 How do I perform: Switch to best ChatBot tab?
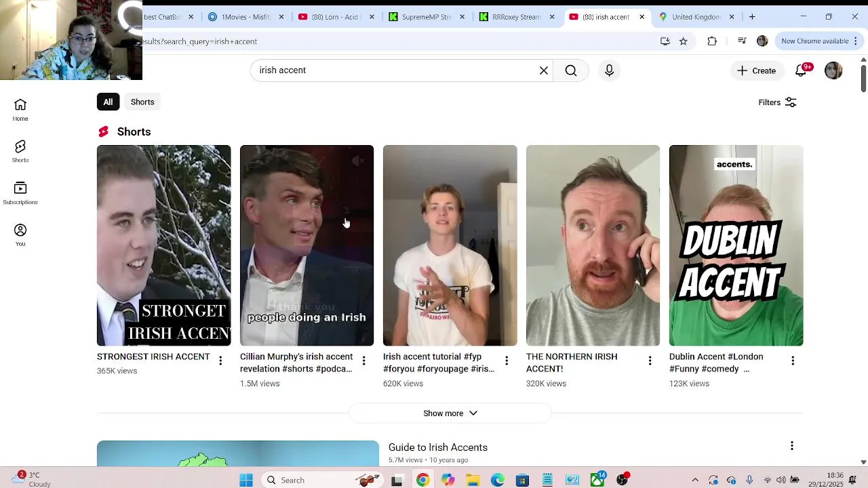pyautogui.click(x=168, y=17)
